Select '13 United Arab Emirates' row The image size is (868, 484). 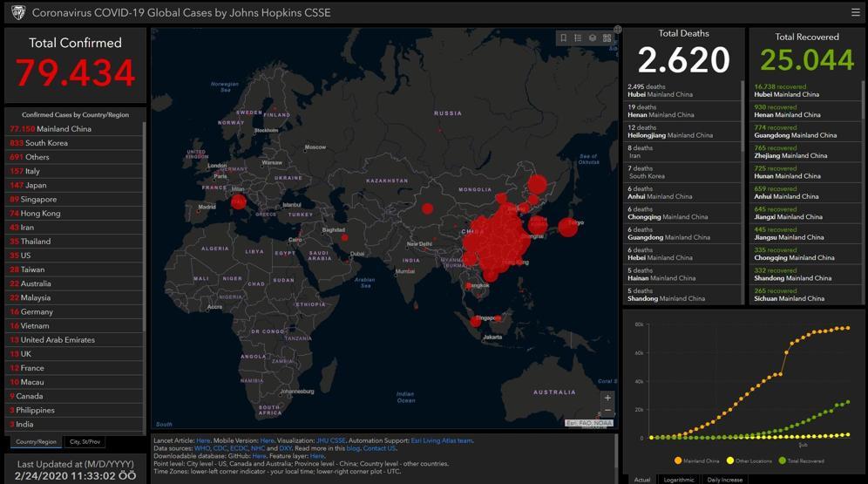click(x=74, y=340)
